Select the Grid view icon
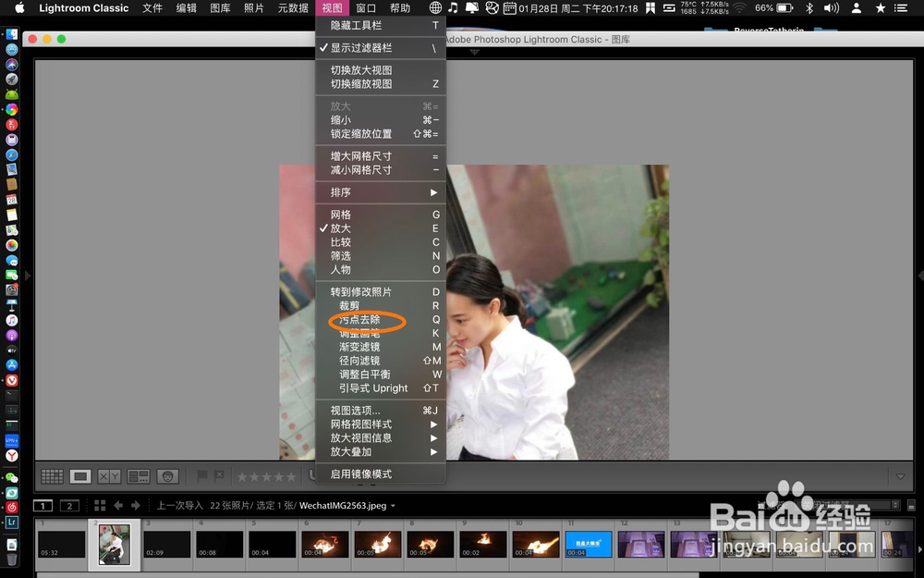924x578 pixels. click(x=53, y=476)
